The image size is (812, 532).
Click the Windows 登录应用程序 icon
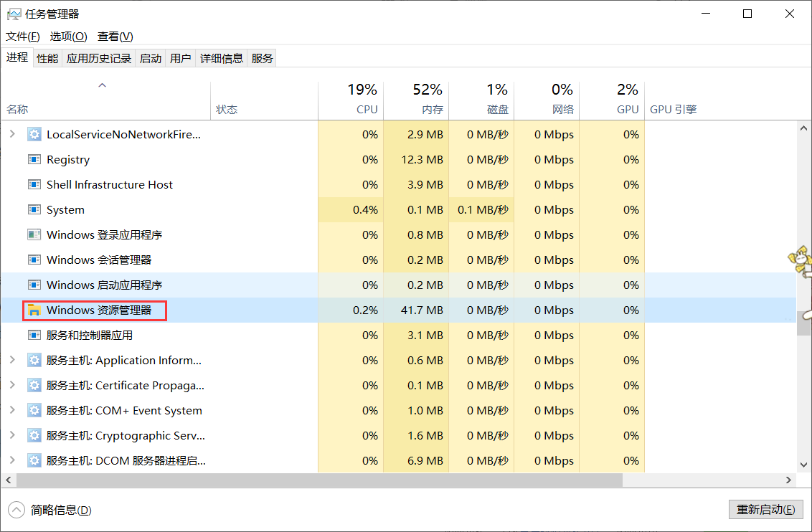(x=34, y=235)
